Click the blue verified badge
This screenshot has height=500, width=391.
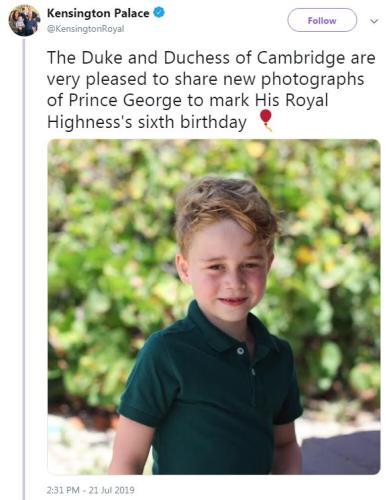click(x=158, y=13)
